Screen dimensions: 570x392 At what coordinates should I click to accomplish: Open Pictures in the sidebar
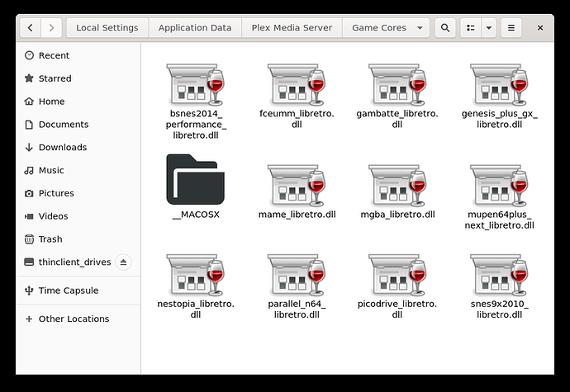[78, 193]
